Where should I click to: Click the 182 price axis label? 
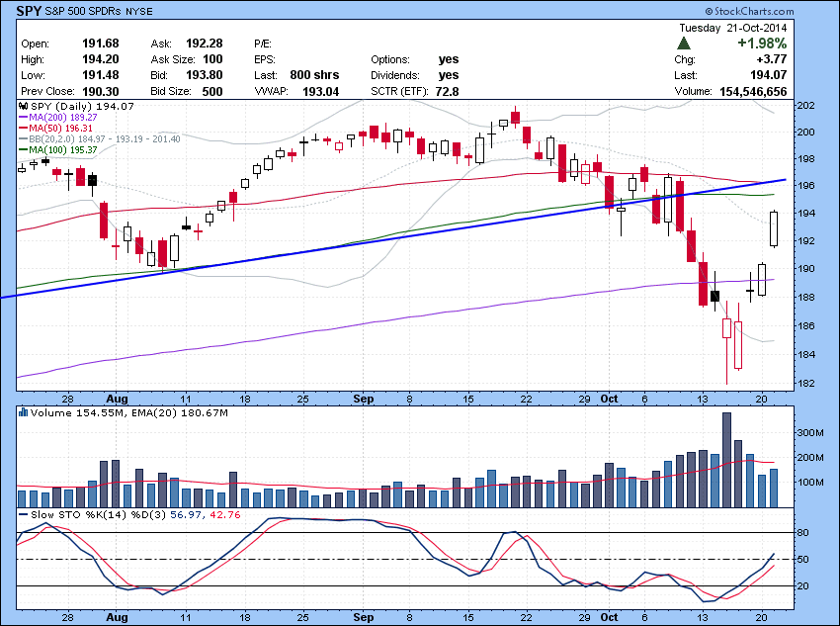click(x=805, y=383)
